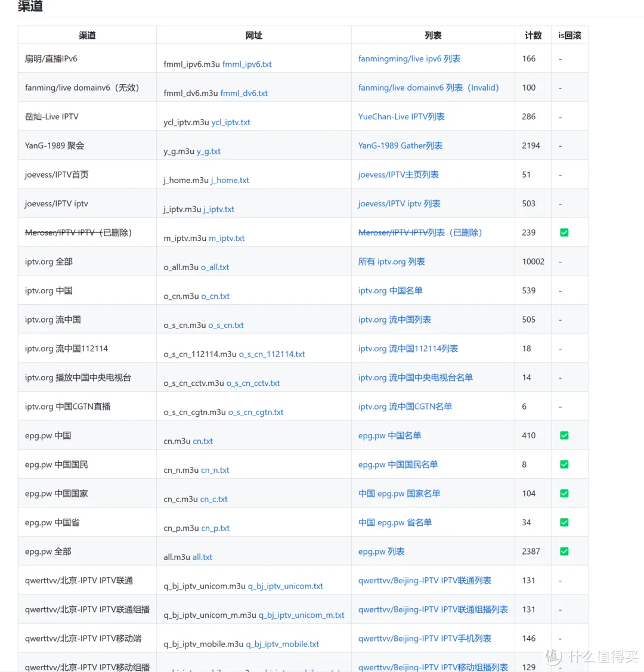Screen dimensions: 644x672
Task: Open the epg.pw 列表 link
Action: pos(382,552)
